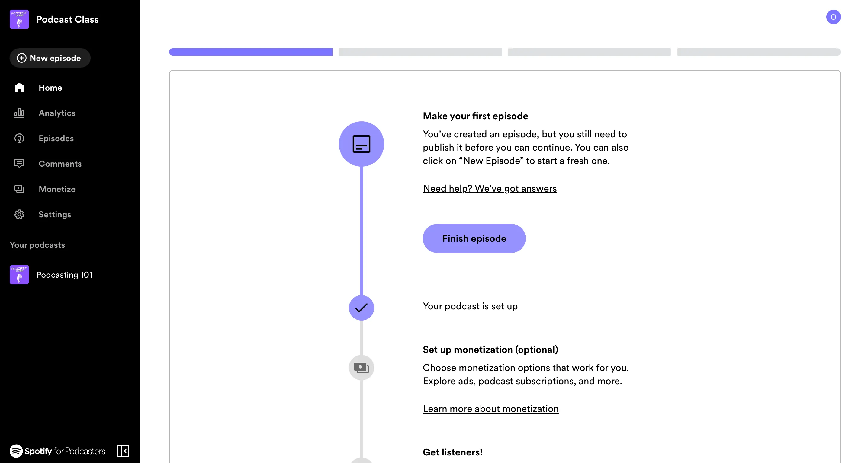The image size is (868, 463).
Task: Click the third progress bar segment
Action: tap(590, 52)
